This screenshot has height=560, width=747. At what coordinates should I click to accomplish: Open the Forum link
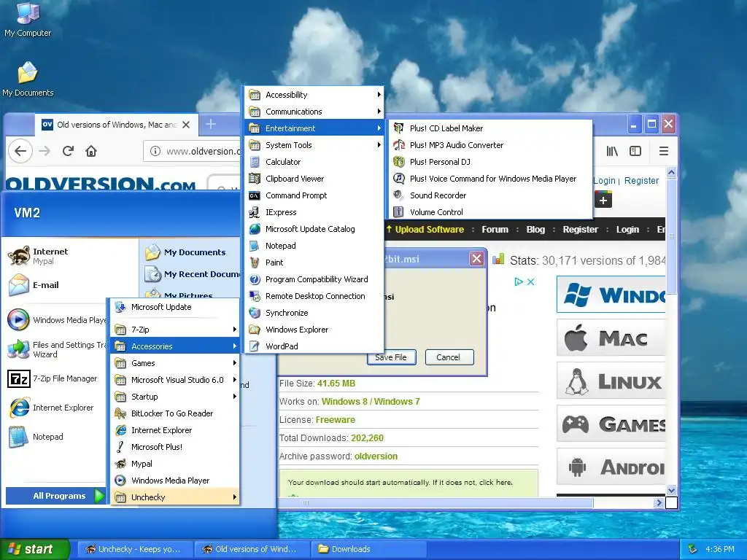(x=495, y=230)
